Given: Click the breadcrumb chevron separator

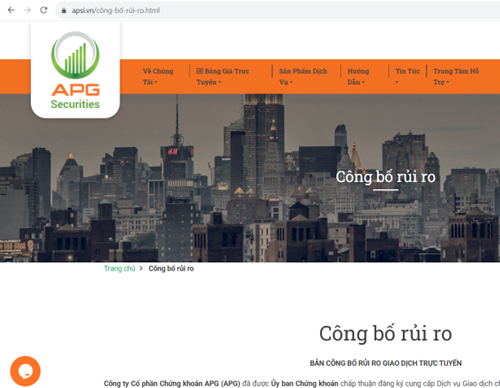Looking at the screenshot, I should click(141, 268).
